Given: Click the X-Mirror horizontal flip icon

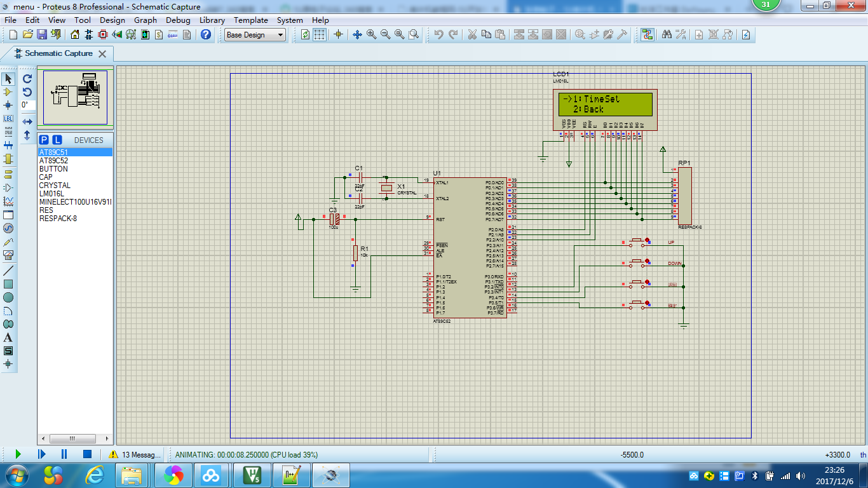Looking at the screenshot, I should coord(27,121).
